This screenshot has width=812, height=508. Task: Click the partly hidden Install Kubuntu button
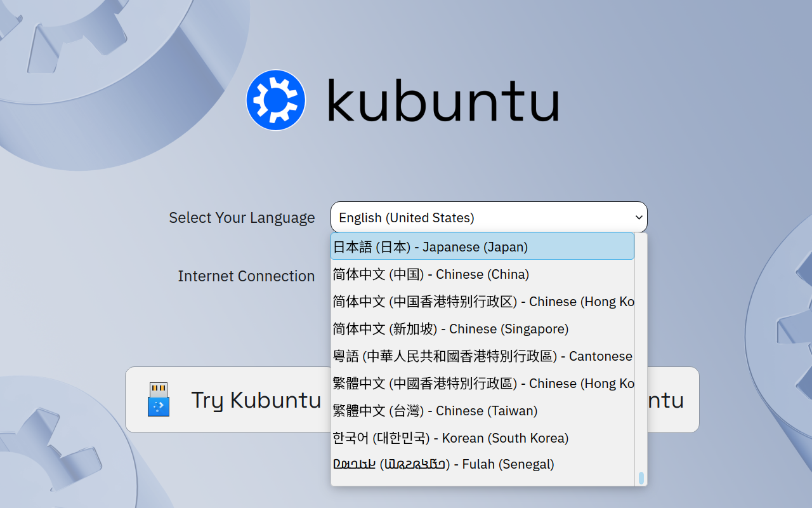pyautogui.click(x=673, y=399)
